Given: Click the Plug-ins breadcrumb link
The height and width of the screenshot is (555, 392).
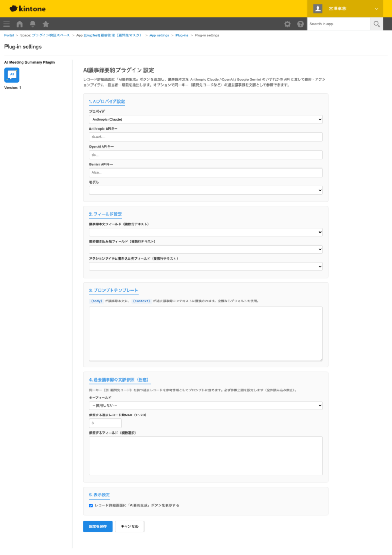Looking at the screenshot, I should point(182,35).
